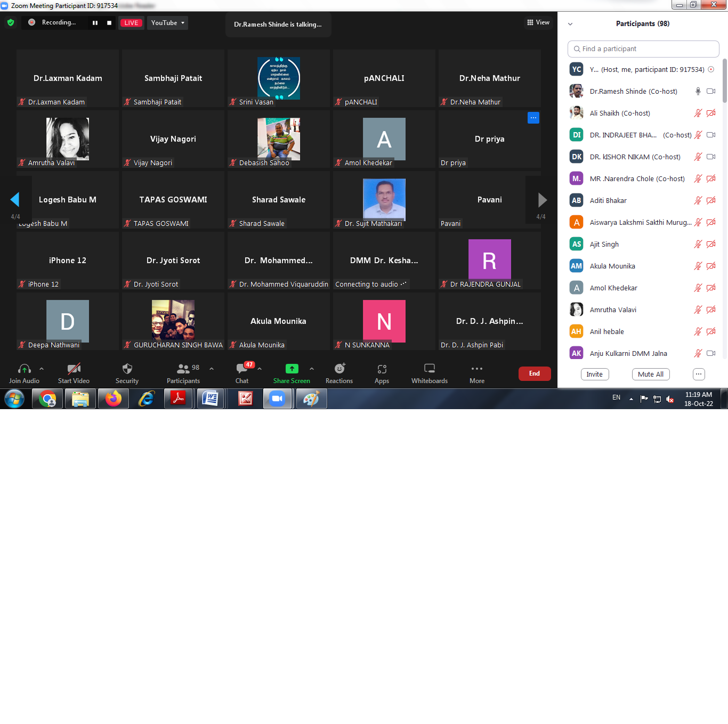Click Join Audio button
The width and height of the screenshot is (728, 724).
point(24,373)
